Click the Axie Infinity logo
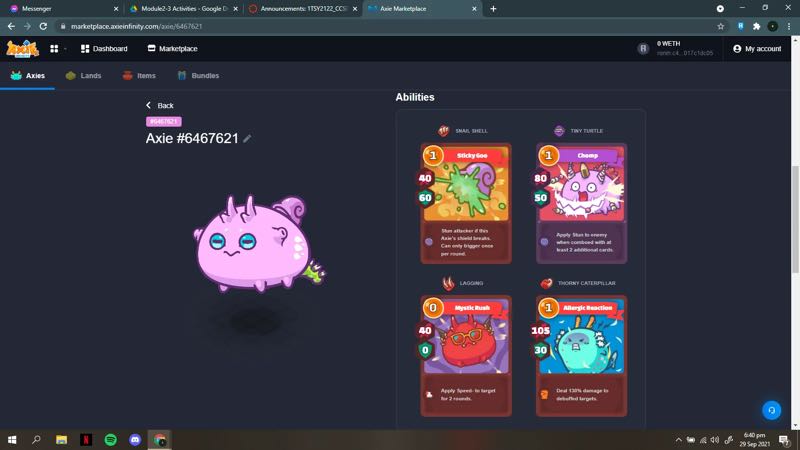This screenshot has width=800, height=450. (x=22, y=48)
